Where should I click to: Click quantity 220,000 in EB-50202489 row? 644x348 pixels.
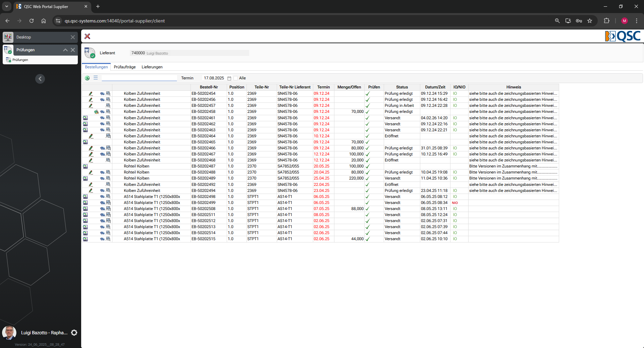356,178
